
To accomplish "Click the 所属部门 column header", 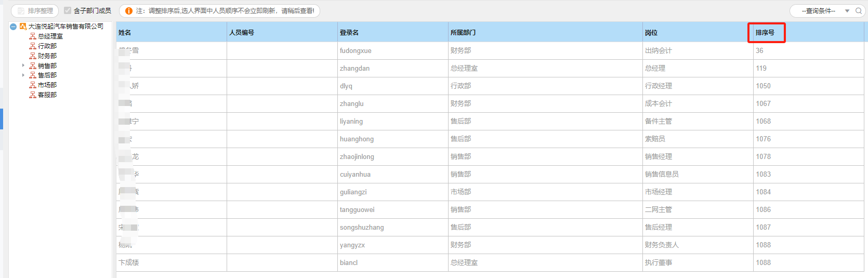I will tap(463, 33).
